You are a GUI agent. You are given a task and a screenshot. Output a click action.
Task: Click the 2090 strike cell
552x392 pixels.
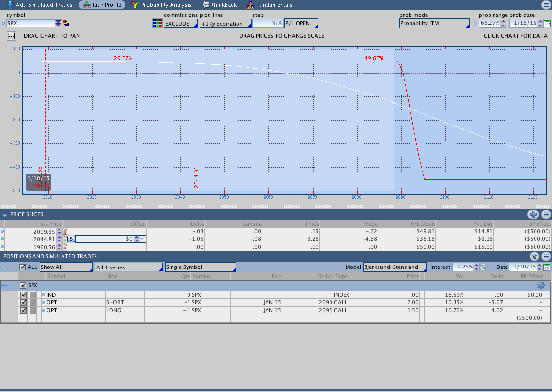coord(308,302)
